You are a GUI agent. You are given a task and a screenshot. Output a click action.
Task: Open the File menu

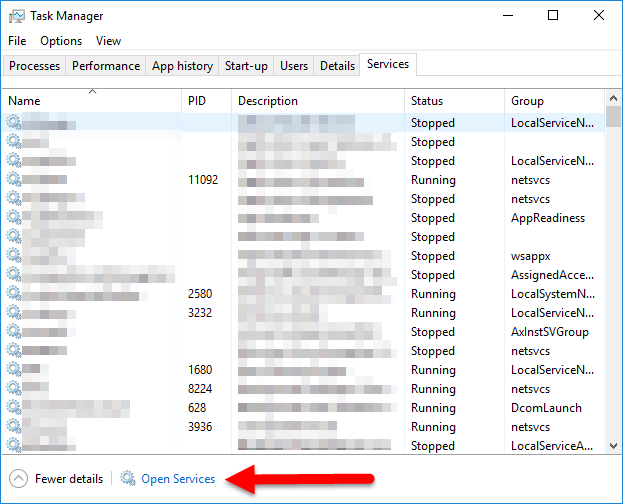(x=17, y=41)
